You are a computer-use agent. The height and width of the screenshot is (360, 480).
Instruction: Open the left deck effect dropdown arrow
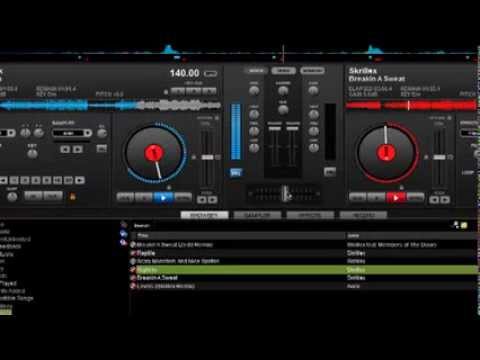tap(11, 133)
